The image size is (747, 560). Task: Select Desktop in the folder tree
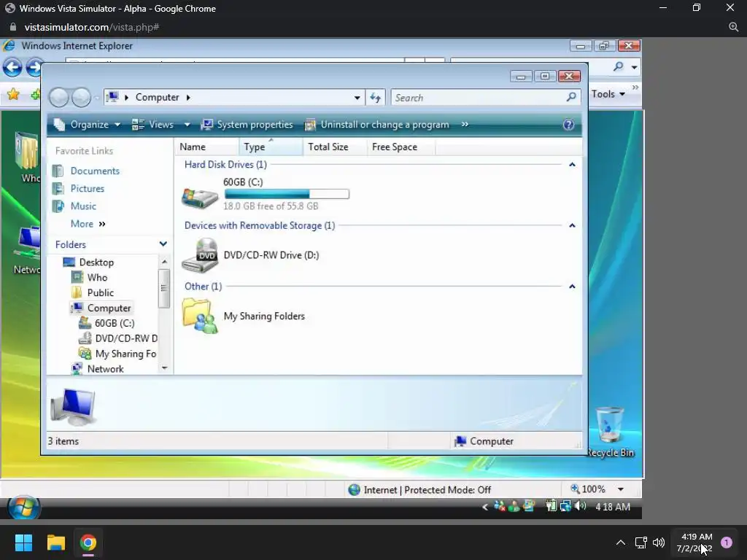click(x=96, y=262)
